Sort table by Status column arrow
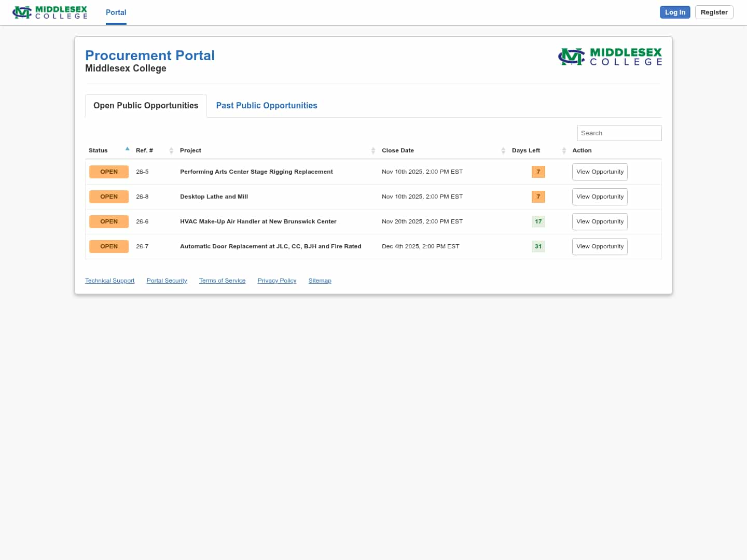 [x=127, y=149]
